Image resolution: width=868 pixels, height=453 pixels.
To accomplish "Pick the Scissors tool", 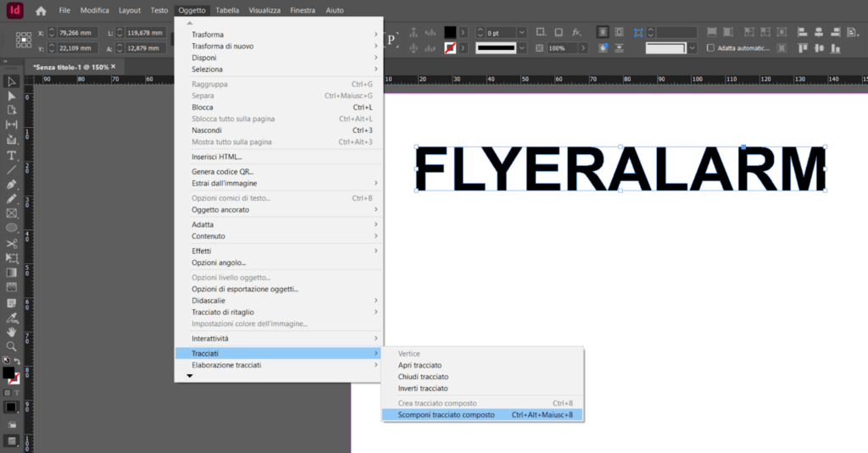I will [x=12, y=243].
